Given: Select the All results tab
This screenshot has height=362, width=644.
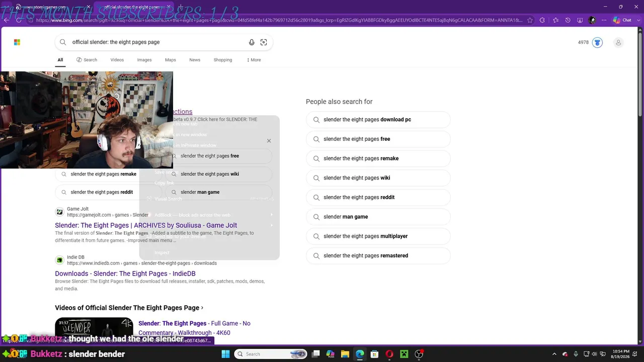Looking at the screenshot, I should 60,60.
